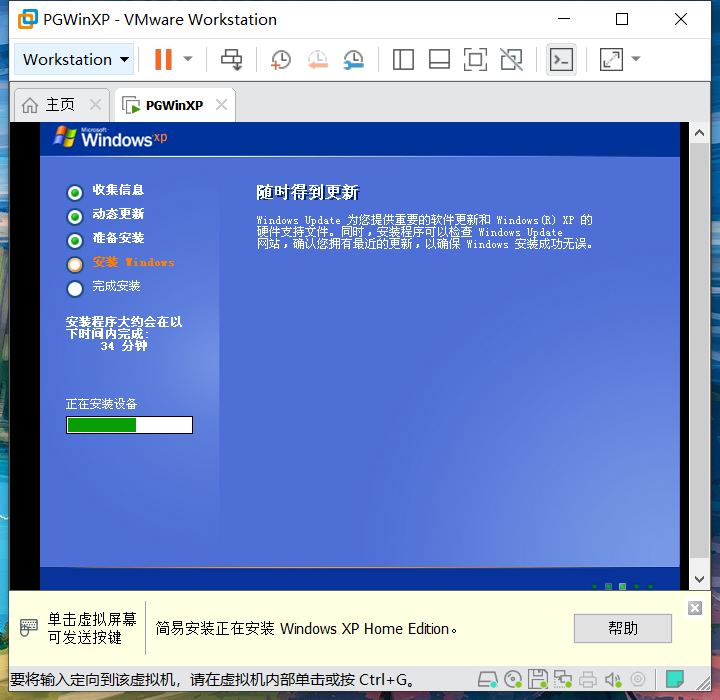This screenshot has height=700, width=720.
Task: Click the USB device status icon
Action: pos(638,679)
